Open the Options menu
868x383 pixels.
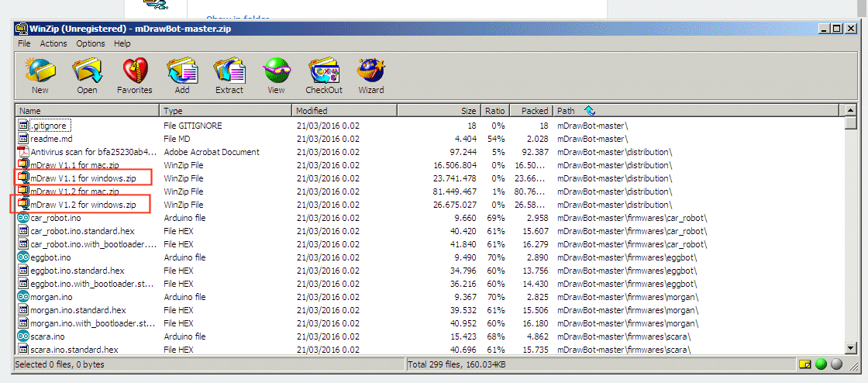click(x=91, y=43)
